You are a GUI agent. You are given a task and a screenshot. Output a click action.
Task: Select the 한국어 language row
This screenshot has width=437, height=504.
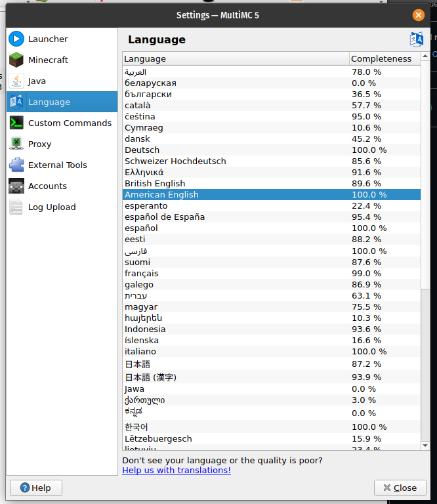(x=272, y=427)
